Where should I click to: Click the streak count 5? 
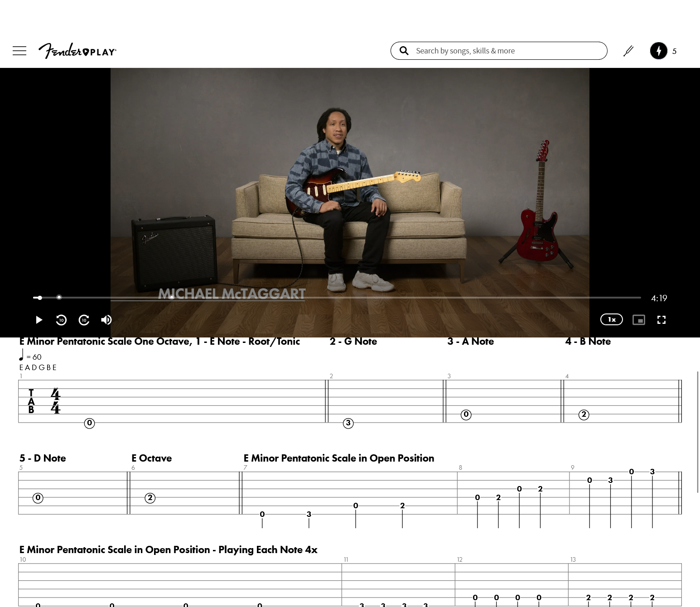coord(674,51)
